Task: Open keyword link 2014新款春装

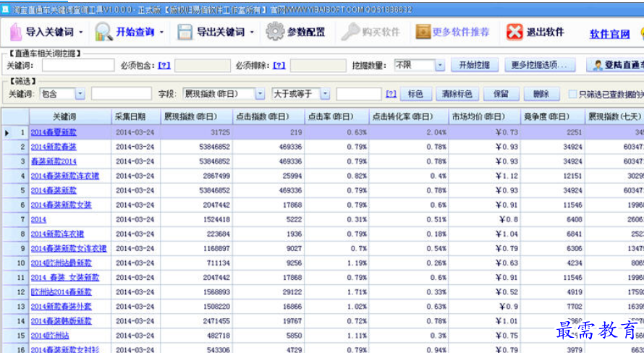Action: pos(54,147)
